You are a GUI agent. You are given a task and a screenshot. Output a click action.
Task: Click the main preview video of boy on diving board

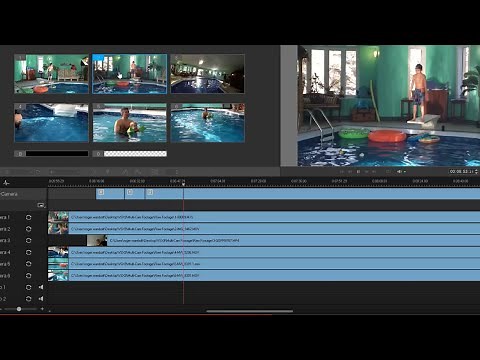[389, 106]
